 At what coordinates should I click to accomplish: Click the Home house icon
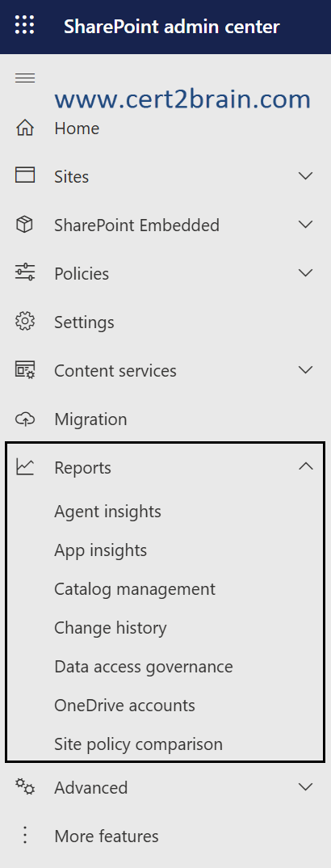25,129
